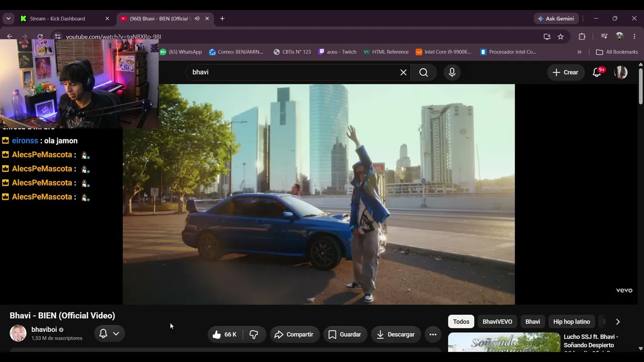This screenshot has width=644, height=362.
Task: Clear the YouTube search box
Action: click(x=404, y=72)
